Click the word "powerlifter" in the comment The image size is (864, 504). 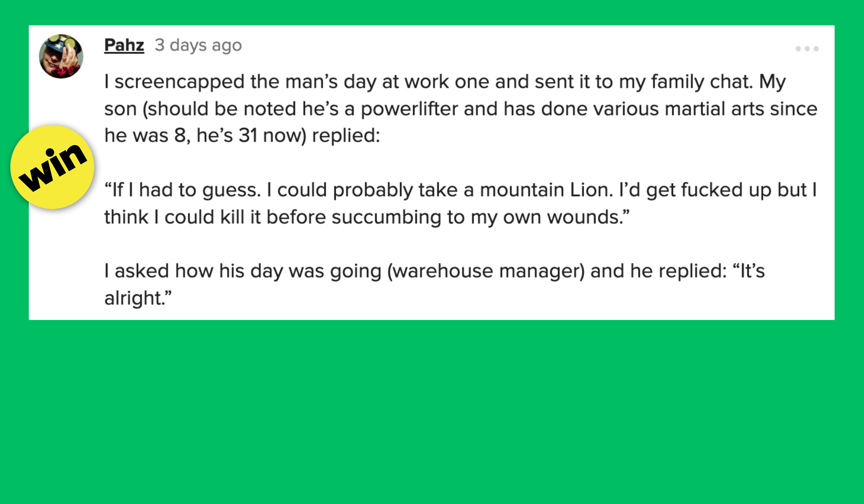409,109
